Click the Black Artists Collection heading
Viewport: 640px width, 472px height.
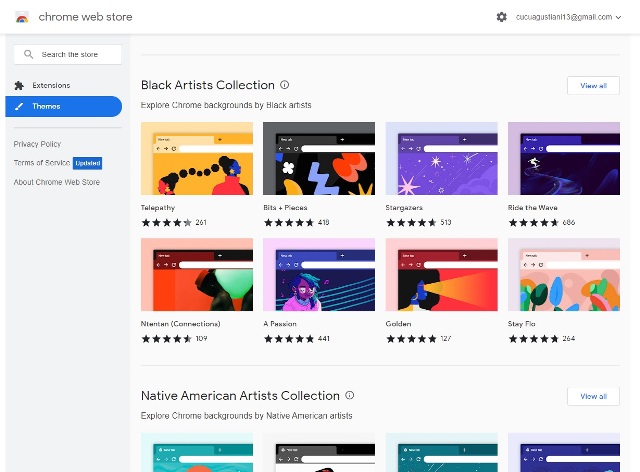(208, 85)
